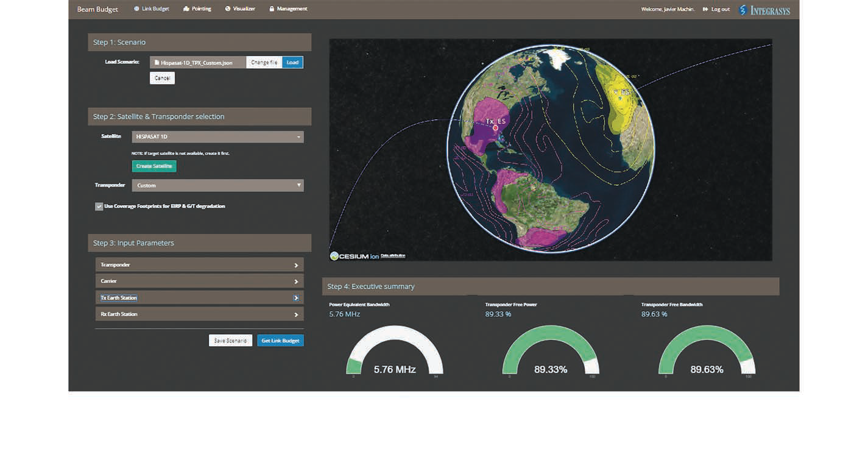Toggle Use Coverage Footprints checkbox
868x457 pixels.
coord(99,207)
